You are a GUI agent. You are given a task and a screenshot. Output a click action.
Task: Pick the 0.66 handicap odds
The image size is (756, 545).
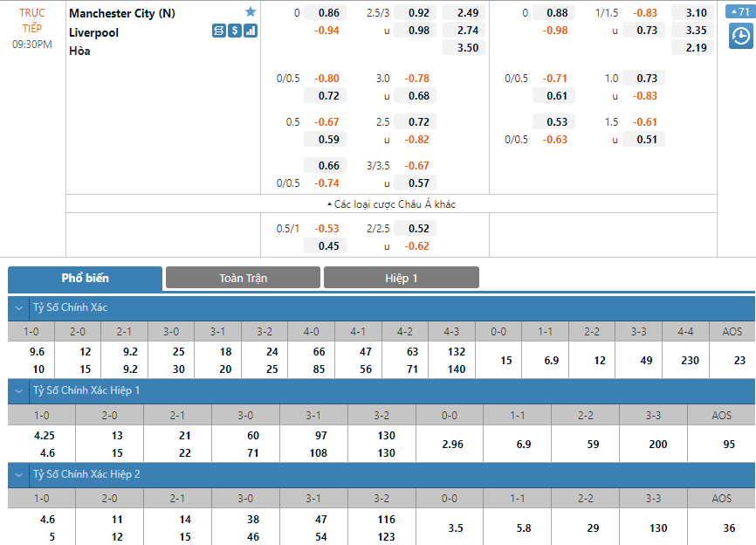tap(325, 165)
